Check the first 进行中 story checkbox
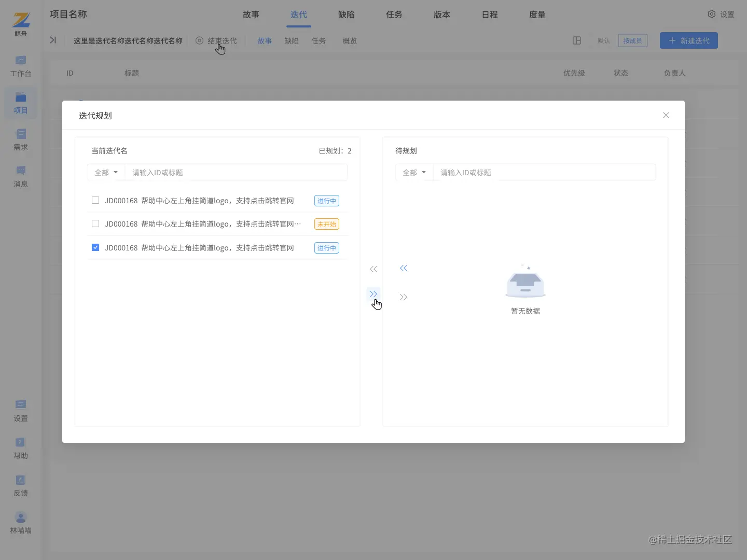This screenshot has height=560, width=747. click(x=95, y=200)
